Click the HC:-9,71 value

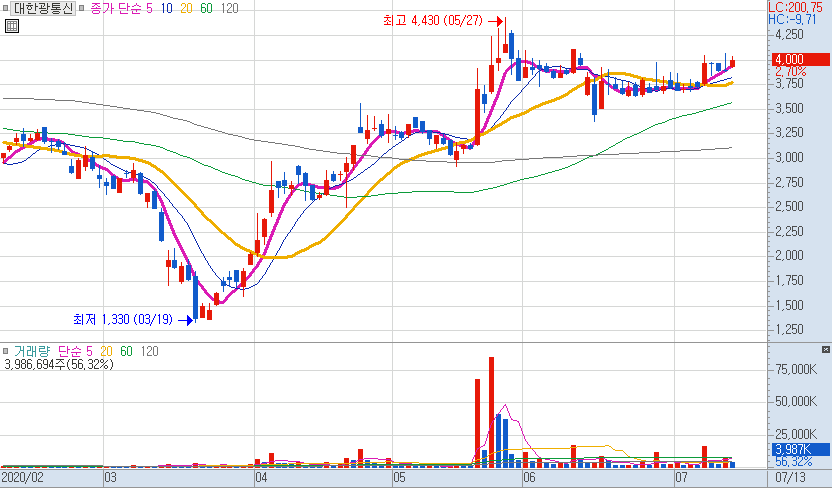point(792,19)
